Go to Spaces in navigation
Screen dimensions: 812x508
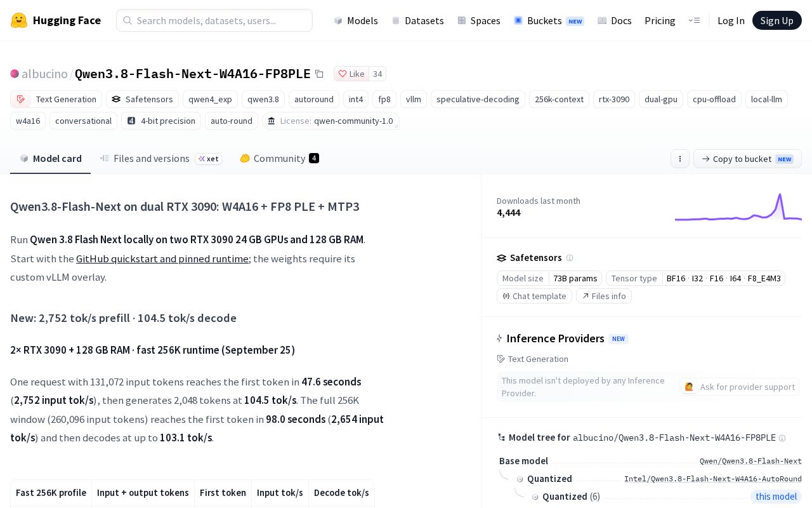(x=479, y=20)
